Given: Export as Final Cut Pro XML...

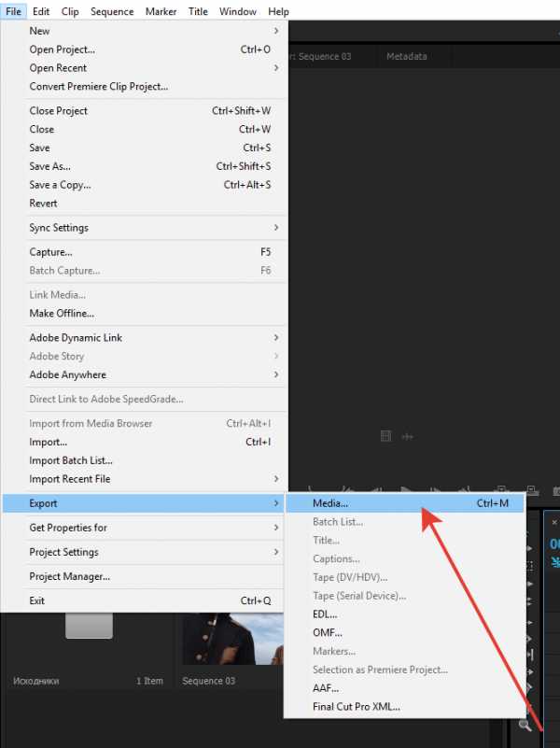Looking at the screenshot, I should click(356, 707).
